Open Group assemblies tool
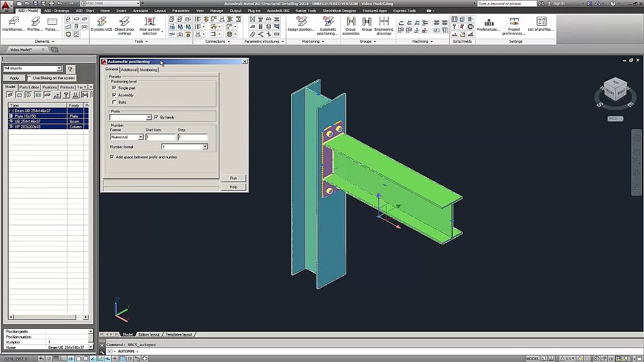 click(x=351, y=25)
